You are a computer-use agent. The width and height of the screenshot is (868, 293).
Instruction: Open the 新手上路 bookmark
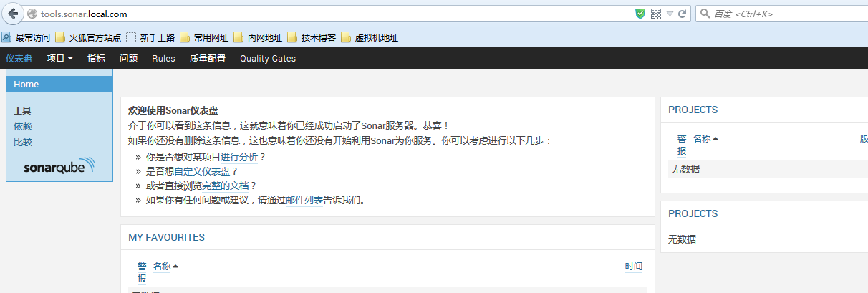pos(150,37)
